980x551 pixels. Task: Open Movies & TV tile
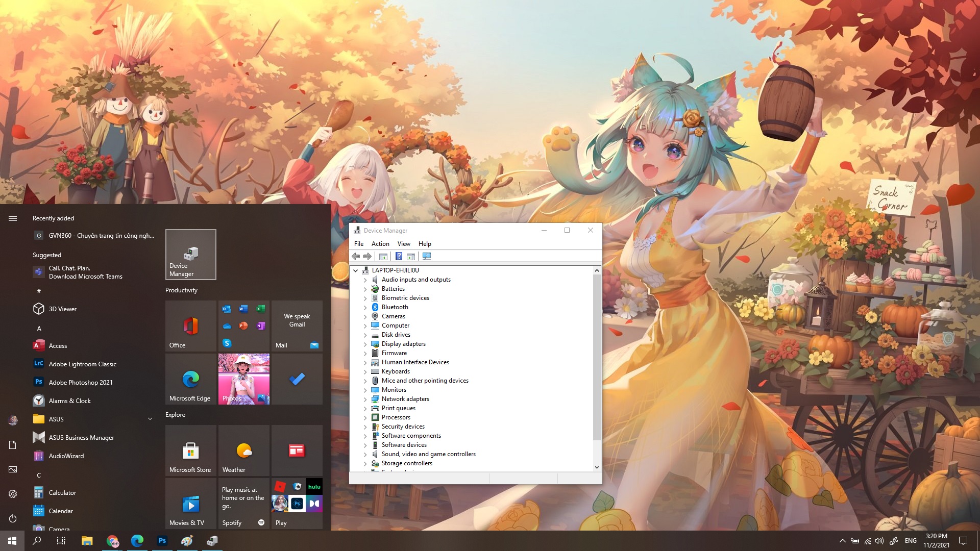[x=190, y=504]
